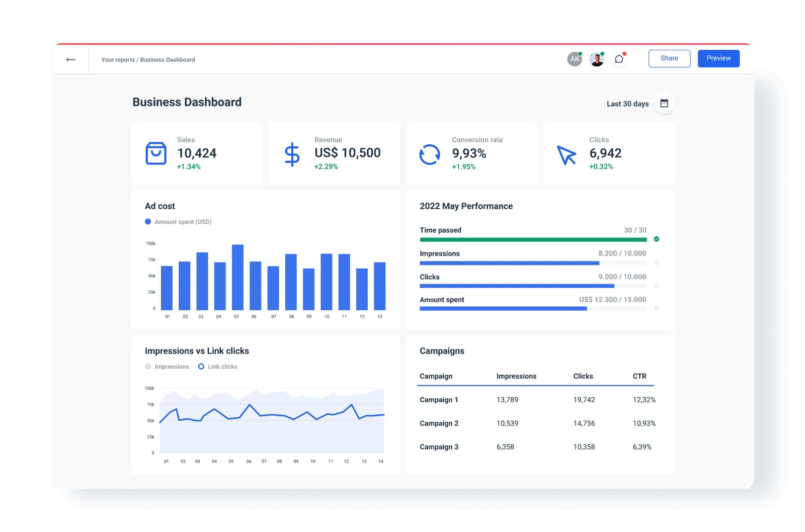The height and width of the screenshot is (532, 805).
Task: Toggle the Impressions legend series
Action: point(167,367)
